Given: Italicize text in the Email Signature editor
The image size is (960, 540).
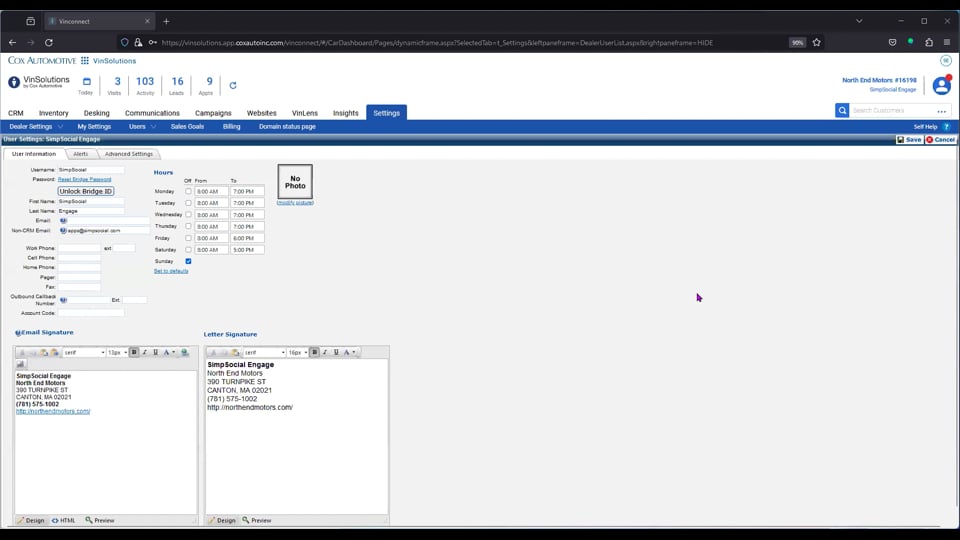Looking at the screenshot, I should pyautogui.click(x=144, y=352).
